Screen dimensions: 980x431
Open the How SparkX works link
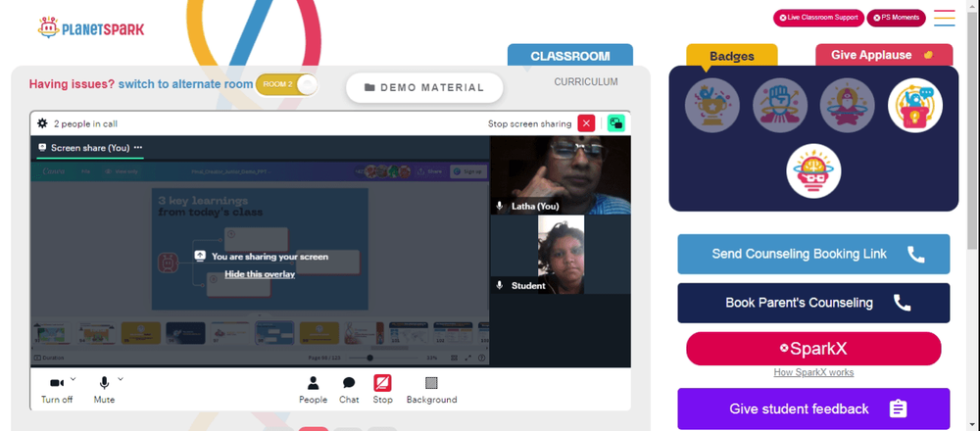pyautogui.click(x=813, y=372)
